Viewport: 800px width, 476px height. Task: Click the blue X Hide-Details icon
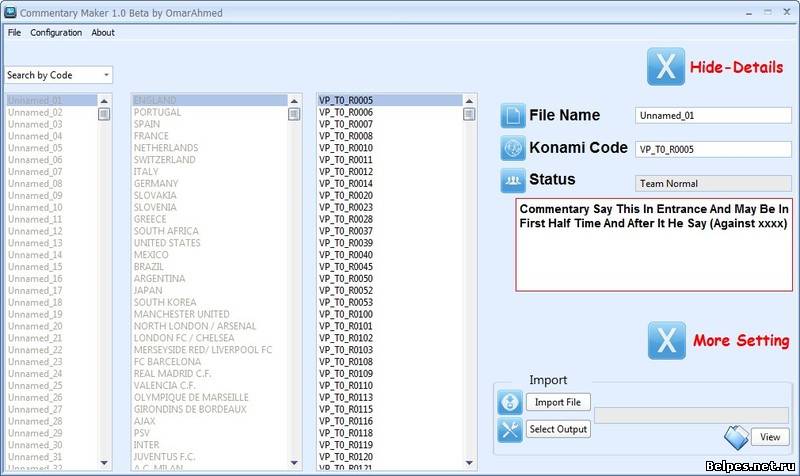pyautogui.click(x=666, y=66)
